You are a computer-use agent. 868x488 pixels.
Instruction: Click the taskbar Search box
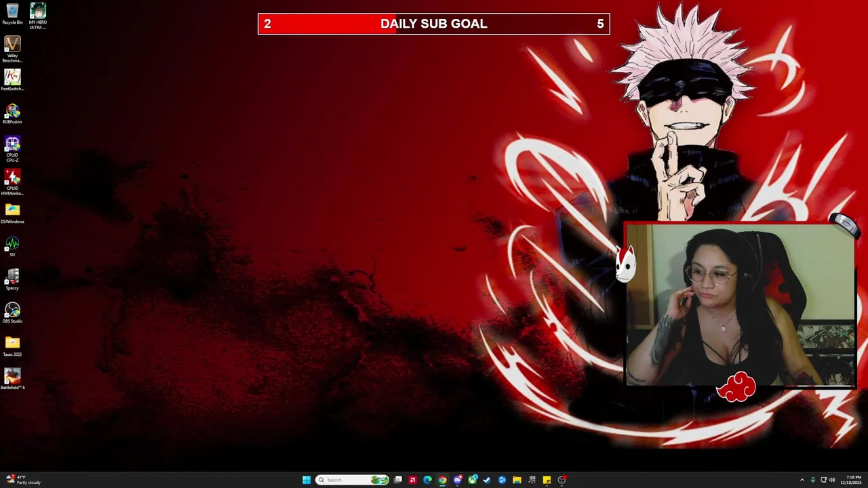pyautogui.click(x=353, y=480)
